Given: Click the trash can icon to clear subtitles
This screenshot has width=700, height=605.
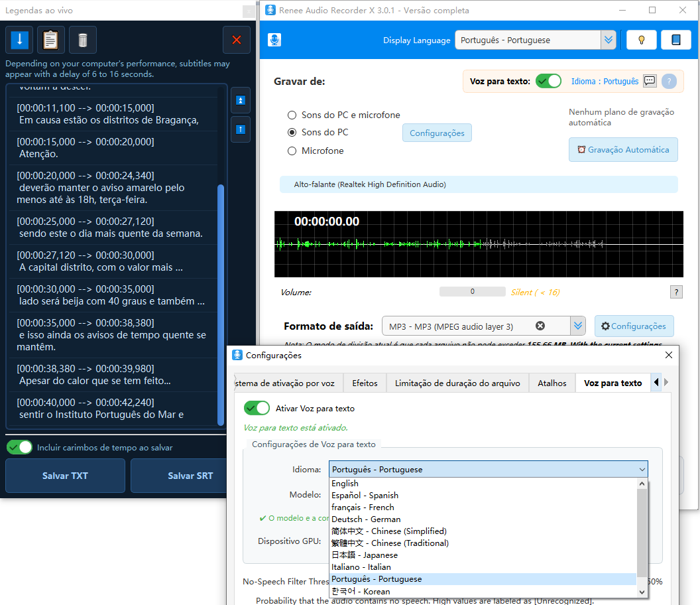Looking at the screenshot, I should coord(83,40).
